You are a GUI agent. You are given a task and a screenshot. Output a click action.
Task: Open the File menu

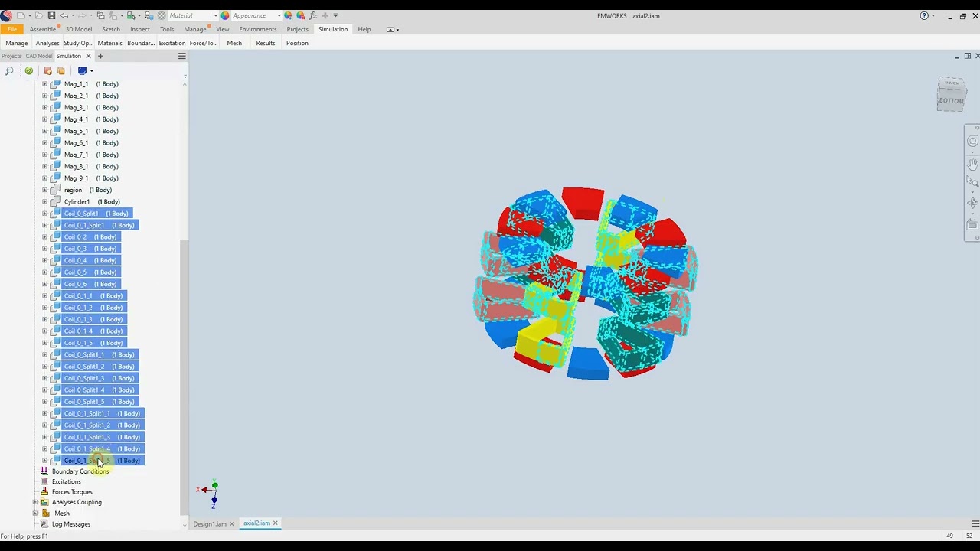point(12,29)
